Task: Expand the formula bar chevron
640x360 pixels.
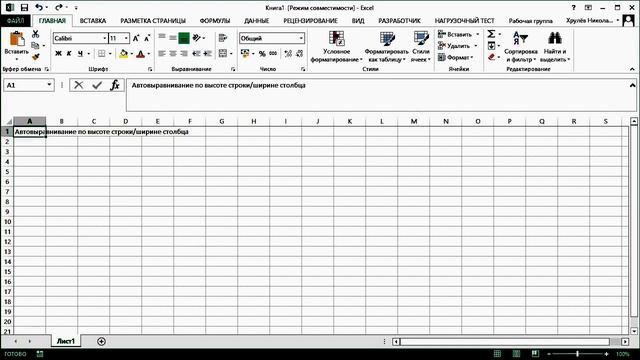Action: 632,85
